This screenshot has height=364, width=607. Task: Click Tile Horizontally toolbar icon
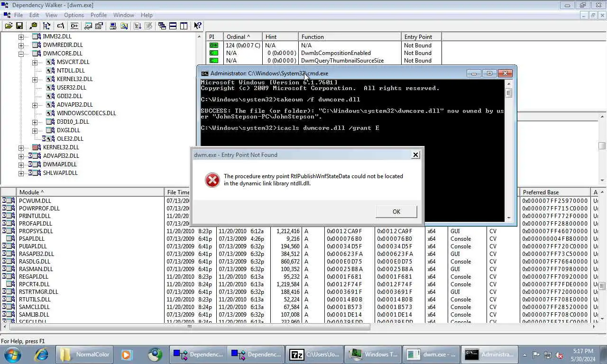click(x=173, y=26)
